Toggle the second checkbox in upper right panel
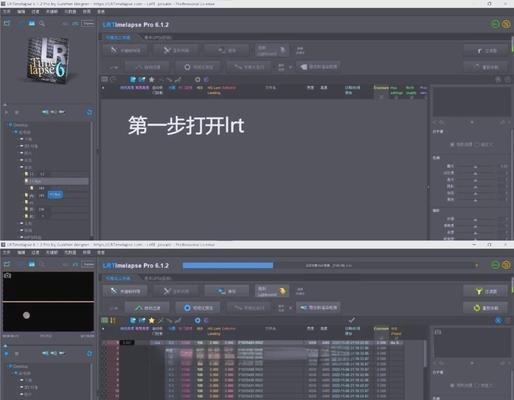514x400 pixels. coord(477,144)
